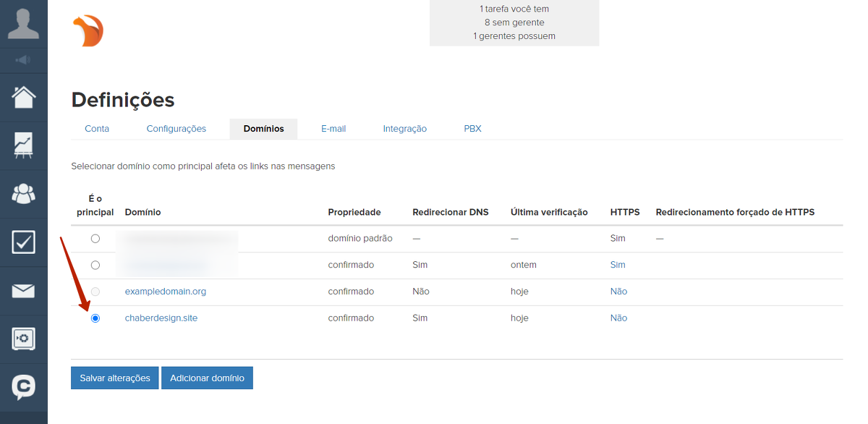868x424 pixels.
Task: Open the mail envelope icon
Action: click(23, 291)
